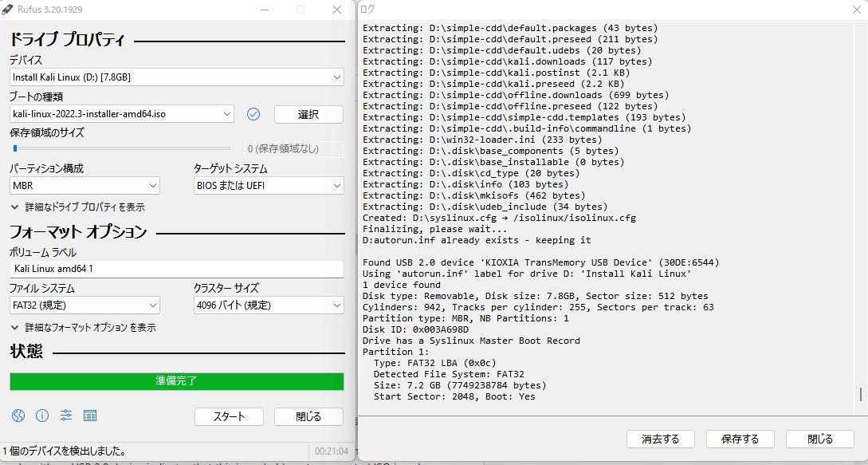
Task: Click log line 'Extracting: D:\win32-loader.ini'
Action: 482,140
